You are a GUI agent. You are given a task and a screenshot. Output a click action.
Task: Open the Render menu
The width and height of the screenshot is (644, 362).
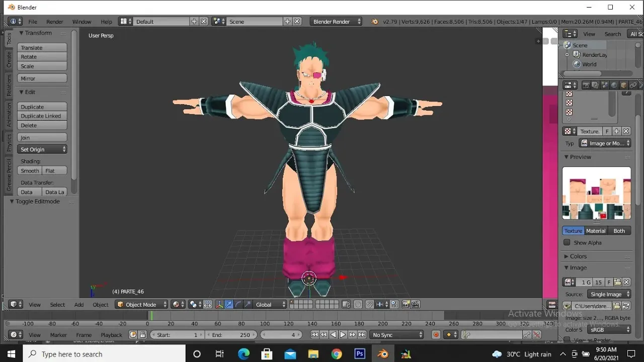coord(55,22)
